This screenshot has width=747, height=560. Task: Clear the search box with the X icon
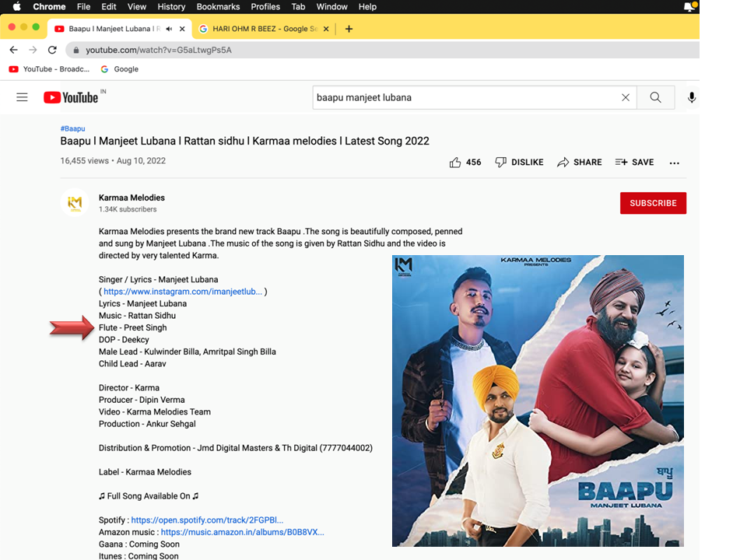[625, 97]
